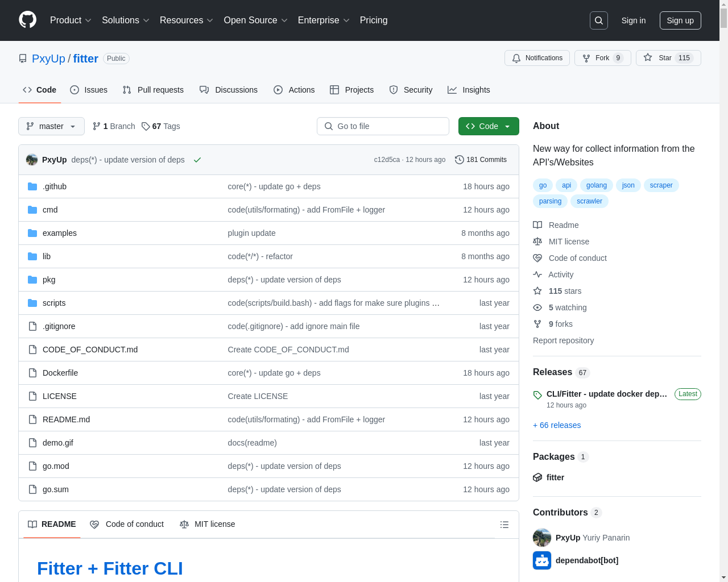Click the release tag icon in Releases
Screen dimensions: 728x582
(537, 394)
